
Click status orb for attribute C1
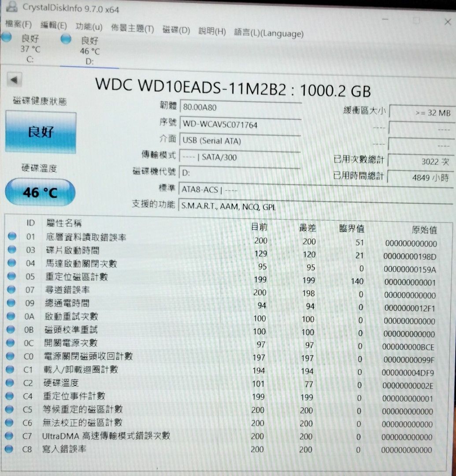[x=10, y=369]
